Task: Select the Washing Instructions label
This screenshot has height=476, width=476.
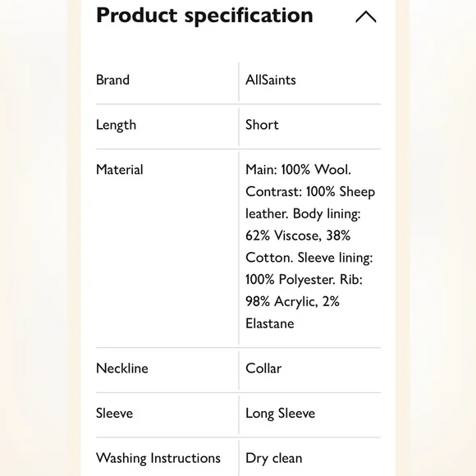Action: [158, 459]
